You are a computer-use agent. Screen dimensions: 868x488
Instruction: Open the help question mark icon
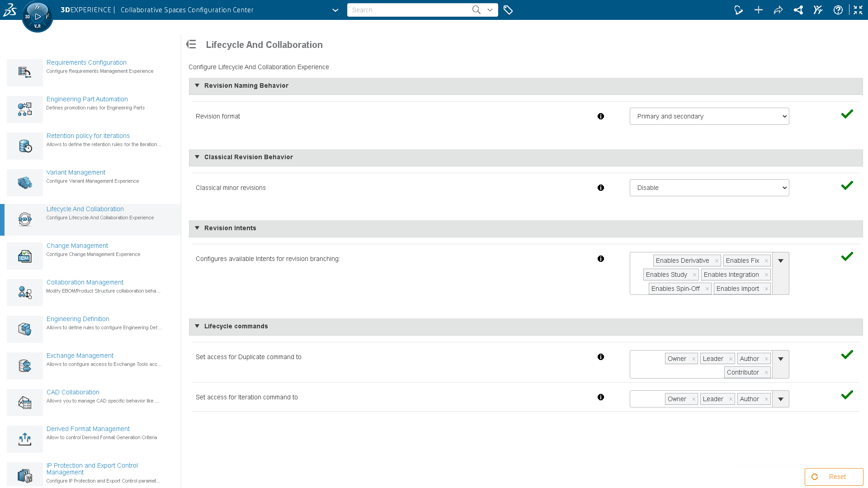[x=838, y=10]
